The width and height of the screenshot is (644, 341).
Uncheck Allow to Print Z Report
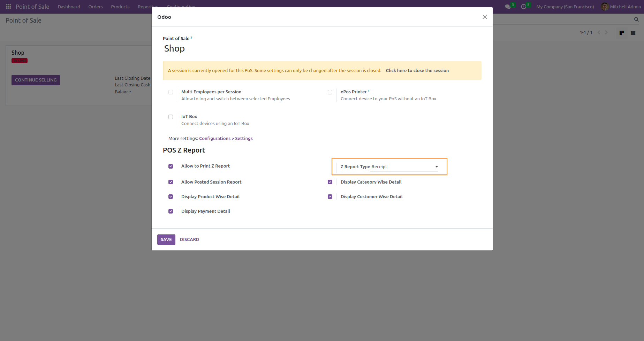[x=171, y=166]
